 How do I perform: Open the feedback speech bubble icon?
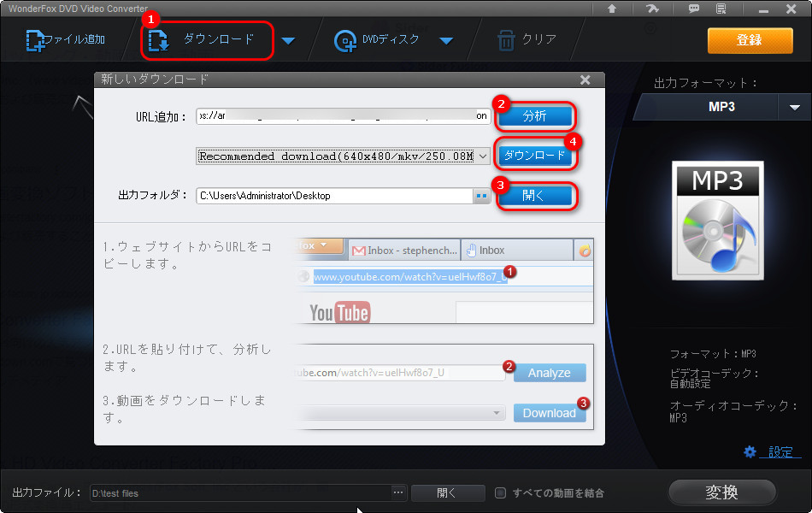click(x=693, y=9)
